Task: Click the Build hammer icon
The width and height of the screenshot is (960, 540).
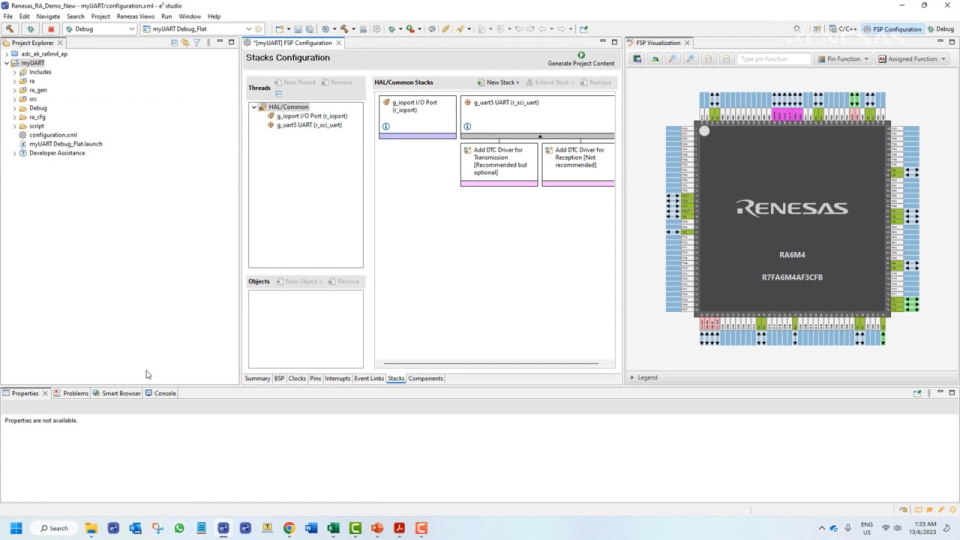Action: [10, 29]
